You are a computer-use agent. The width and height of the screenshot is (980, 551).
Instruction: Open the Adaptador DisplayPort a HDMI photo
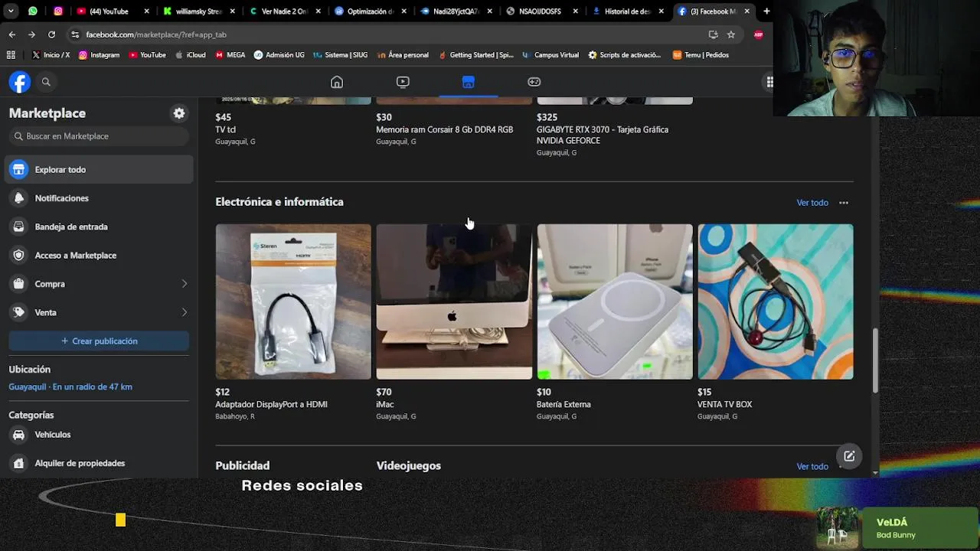[x=293, y=302]
